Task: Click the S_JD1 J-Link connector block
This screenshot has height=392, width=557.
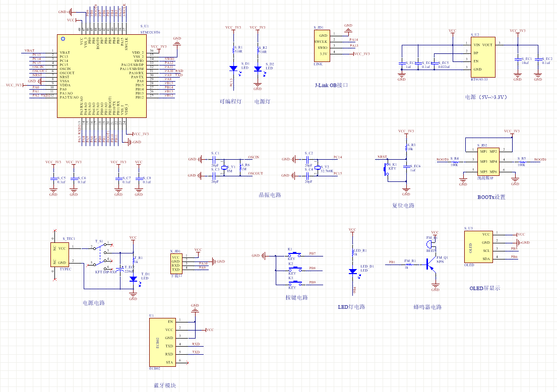Action: click(x=322, y=45)
